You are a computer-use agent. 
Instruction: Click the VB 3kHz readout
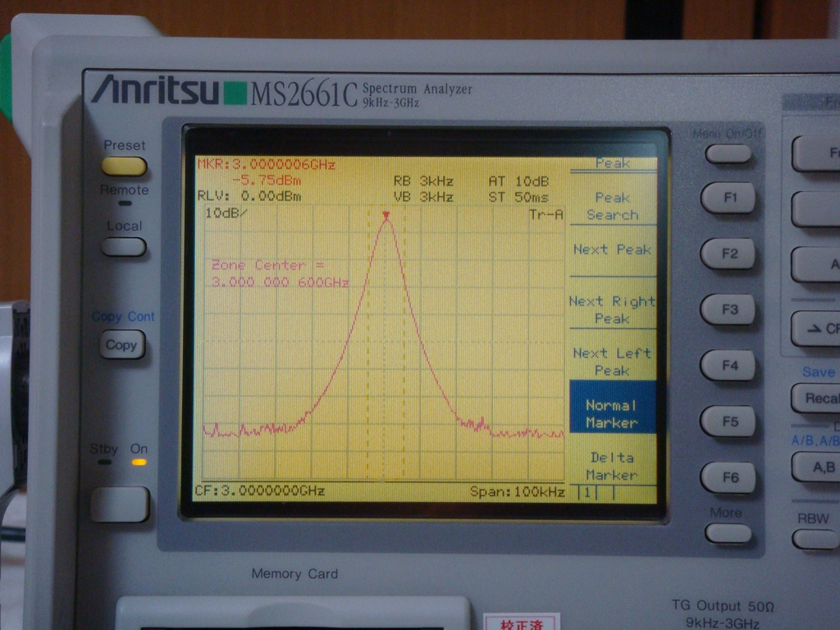pyautogui.click(x=424, y=197)
